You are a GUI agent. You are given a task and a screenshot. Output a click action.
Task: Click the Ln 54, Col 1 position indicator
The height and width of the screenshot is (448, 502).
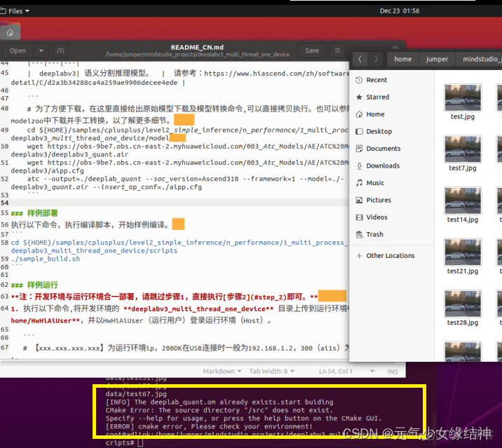coord(336,371)
